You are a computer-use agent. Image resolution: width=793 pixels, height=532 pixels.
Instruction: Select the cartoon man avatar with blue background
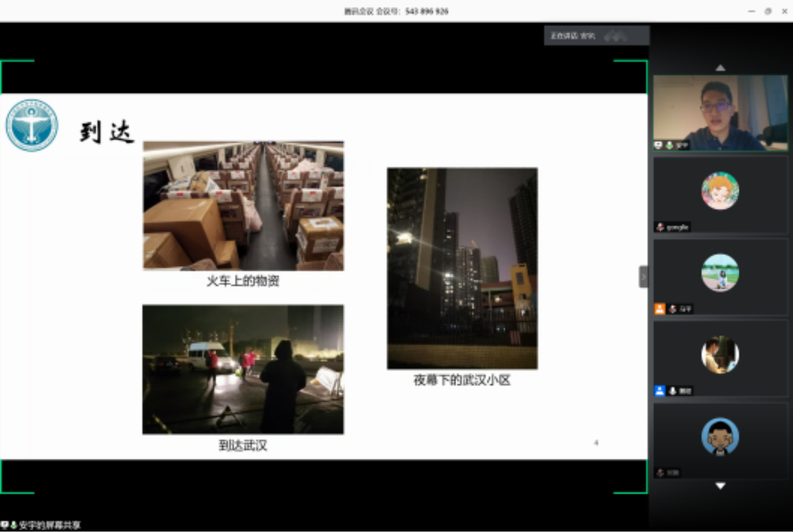click(720, 436)
